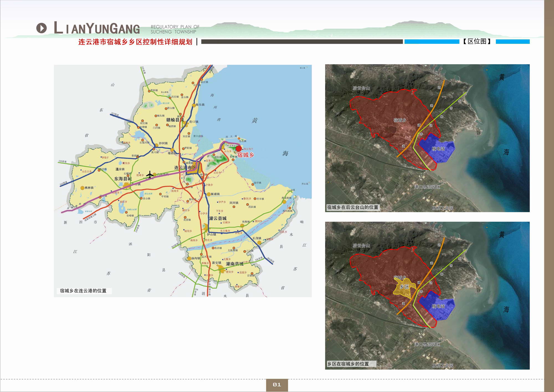Click blue 核电站 area in the lower satellite map

[x=437, y=305]
